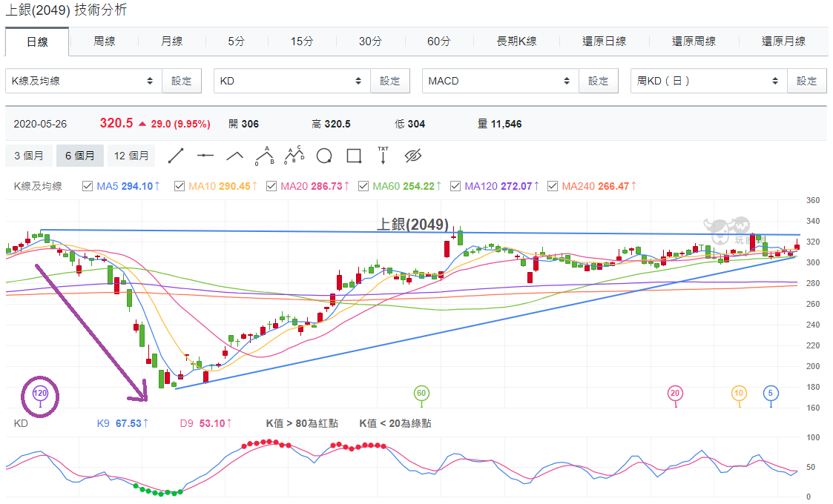Switch to the 月線 tab
The image size is (833, 504).
[171, 41]
